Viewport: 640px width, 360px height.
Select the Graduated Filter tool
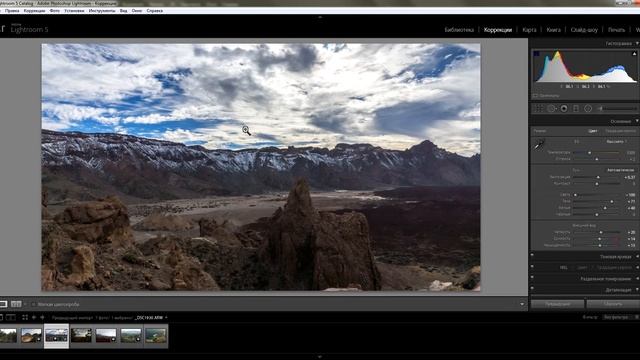tap(576, 109)
